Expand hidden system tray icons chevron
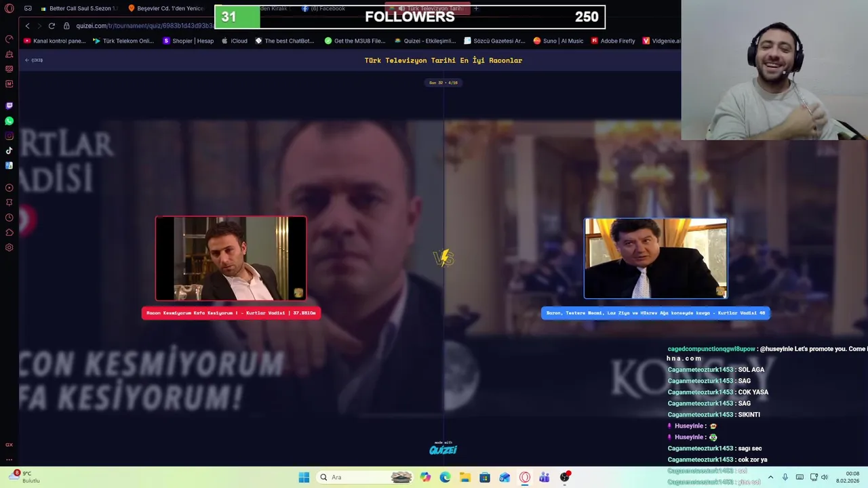868x488 pixels. coord(770,477)
